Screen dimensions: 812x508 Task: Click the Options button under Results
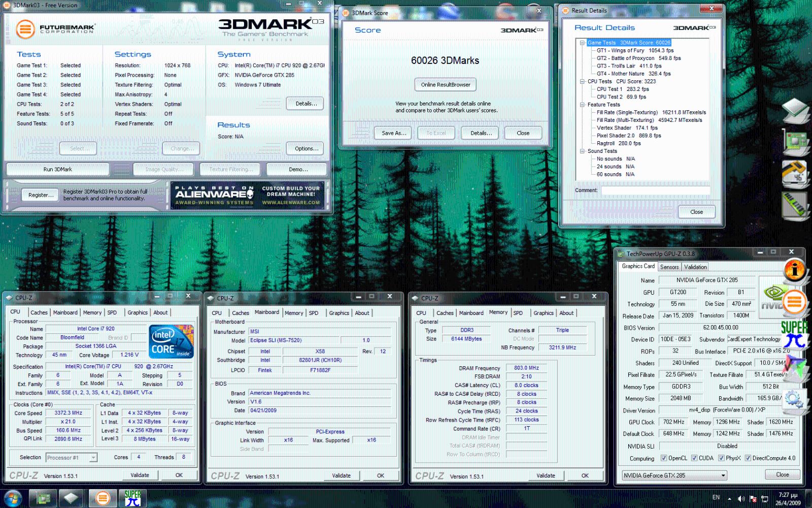(306, 148)
